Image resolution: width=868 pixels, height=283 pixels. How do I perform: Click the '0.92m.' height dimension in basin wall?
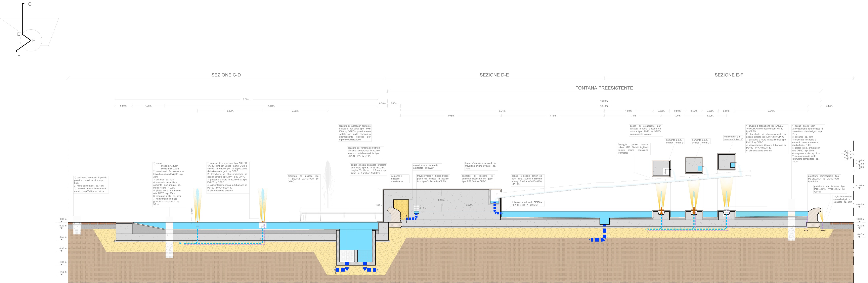point(469,205)
